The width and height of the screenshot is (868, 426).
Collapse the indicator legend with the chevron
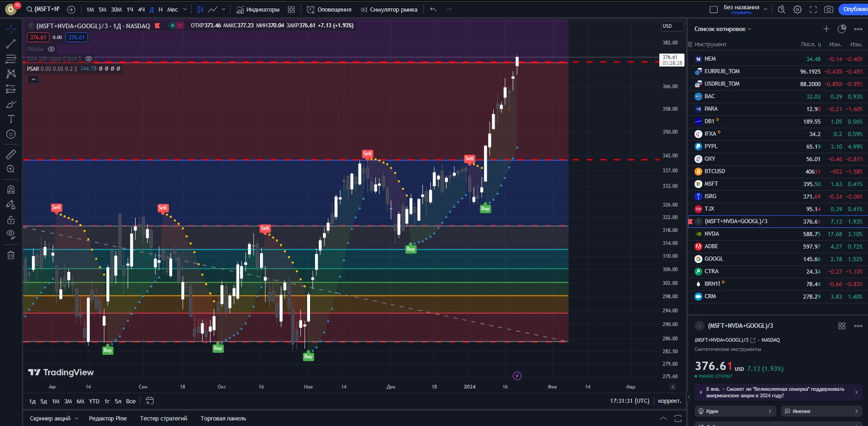pos(33,80)
